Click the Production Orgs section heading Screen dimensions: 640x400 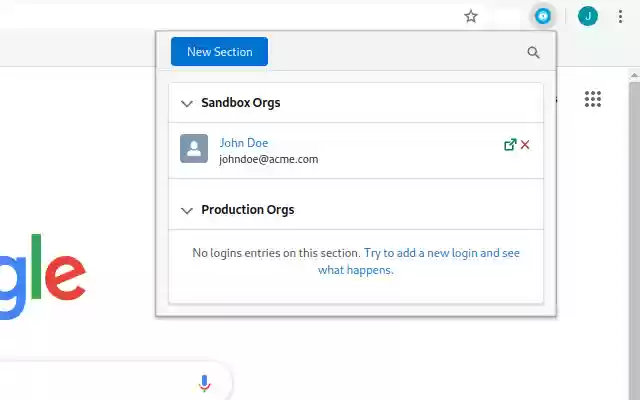point(248,209)
